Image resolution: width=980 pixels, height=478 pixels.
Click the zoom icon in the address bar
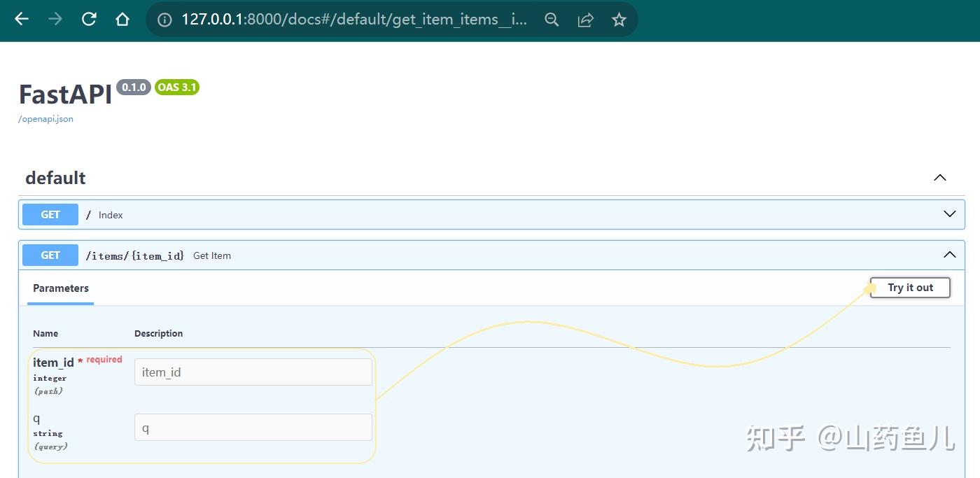pyautogui.click(x=552, y=20)
